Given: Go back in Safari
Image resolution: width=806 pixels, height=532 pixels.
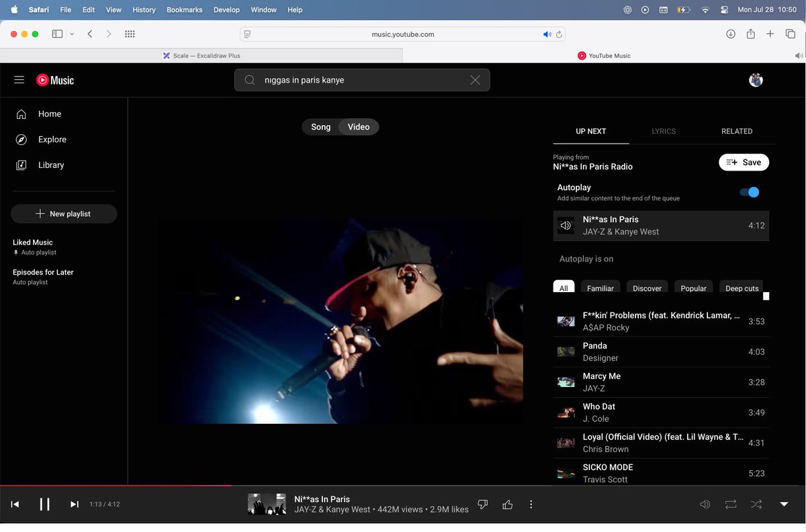Looking at the screenshot, I should [x=90, y=34].
